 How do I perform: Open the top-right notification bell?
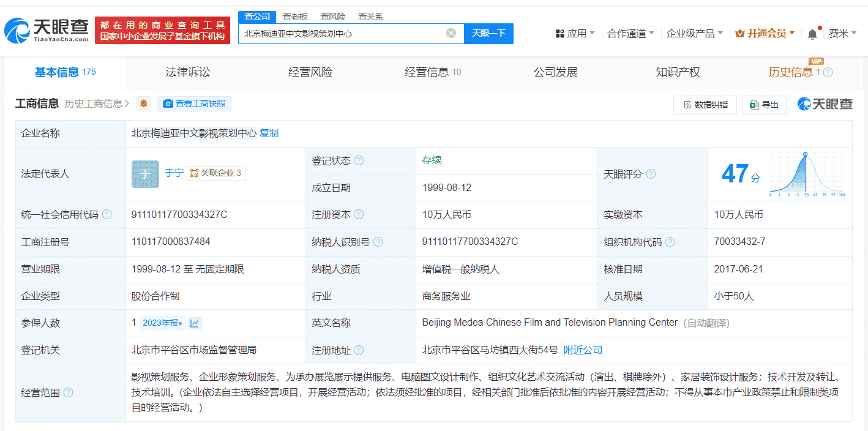(812, 34)
